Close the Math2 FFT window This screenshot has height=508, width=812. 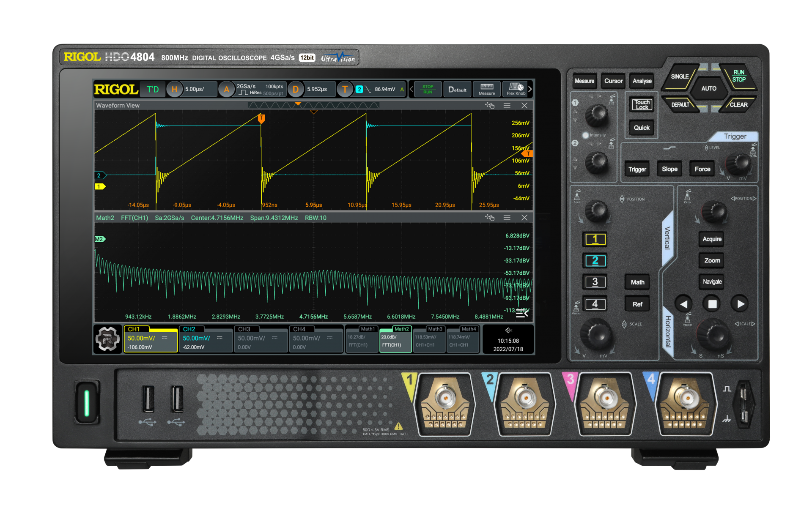coord(524,217)
